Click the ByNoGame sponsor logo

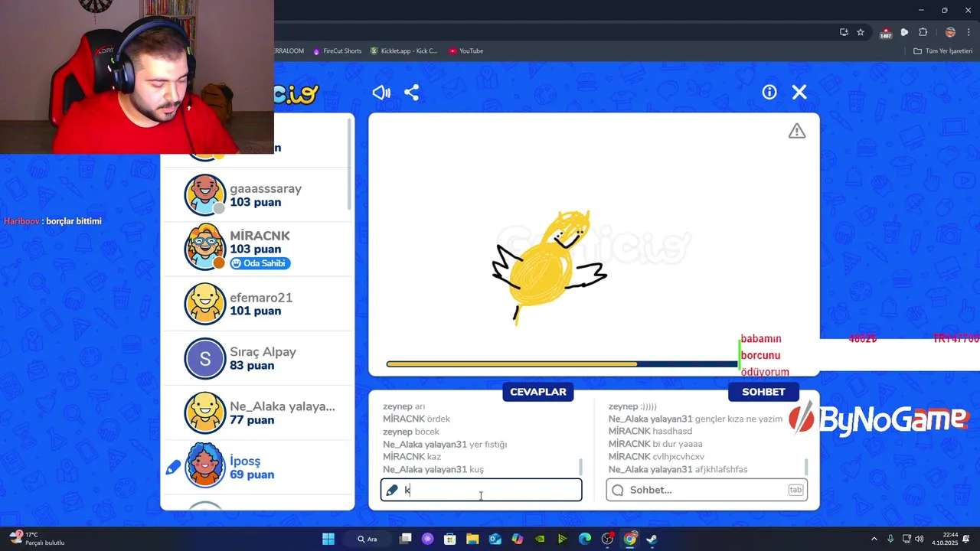click(x=880, y=419)
